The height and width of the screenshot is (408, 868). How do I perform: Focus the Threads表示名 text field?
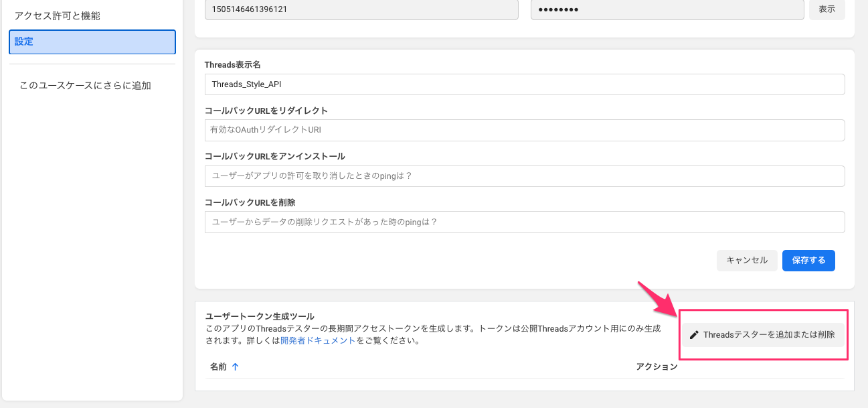tap(524, 84)
